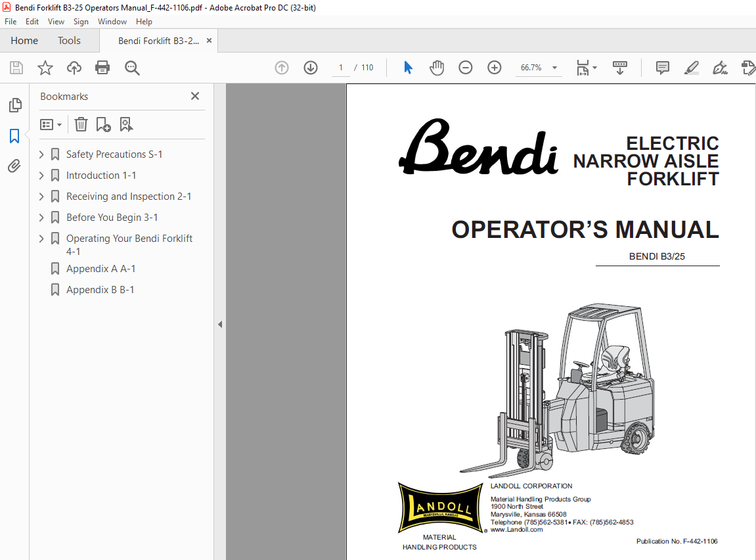Image resolution: width=756 pixels, height=560 pixels.
Task: Expand Before You Begin 3-1 bookmark
Action: point(41,218)
